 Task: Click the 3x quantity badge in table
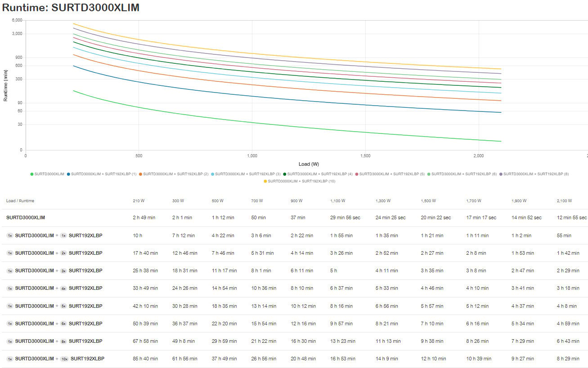pyautogui.click(x=63, y=270)
